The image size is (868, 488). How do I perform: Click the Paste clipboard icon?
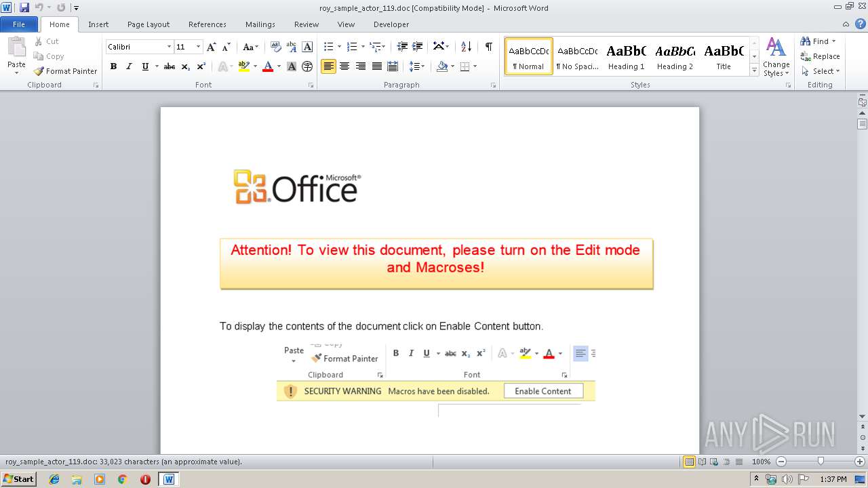click(16, 49)
